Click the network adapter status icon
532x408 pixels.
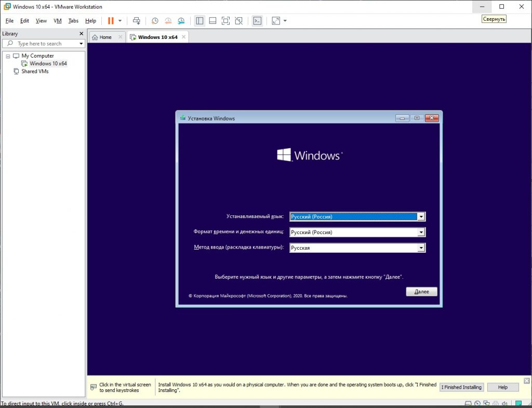[486, 404]
